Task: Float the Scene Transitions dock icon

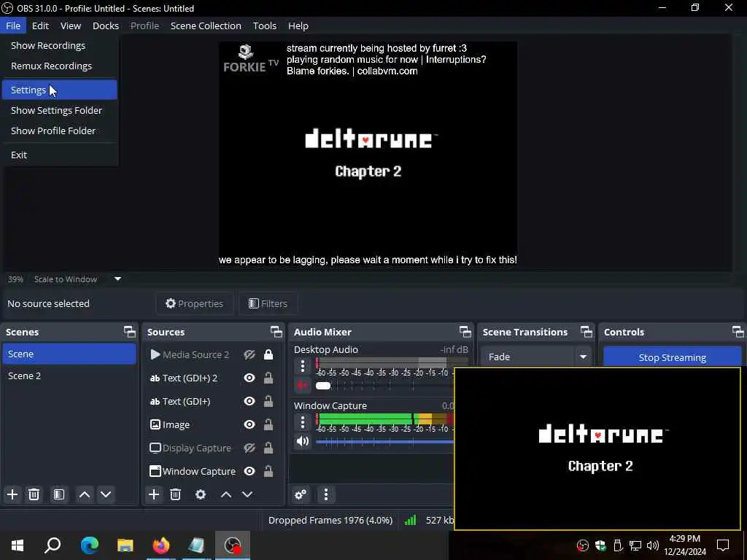Action: (587, 332)
